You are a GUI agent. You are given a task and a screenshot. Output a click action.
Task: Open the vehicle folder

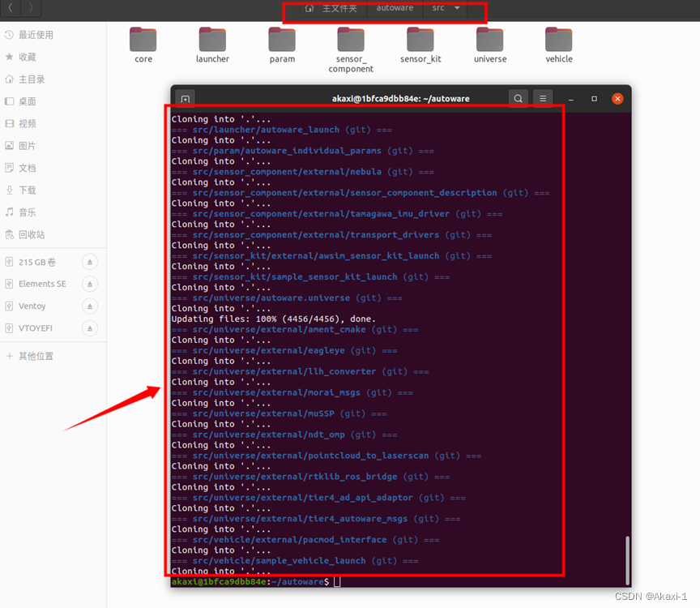pos(559,45)
